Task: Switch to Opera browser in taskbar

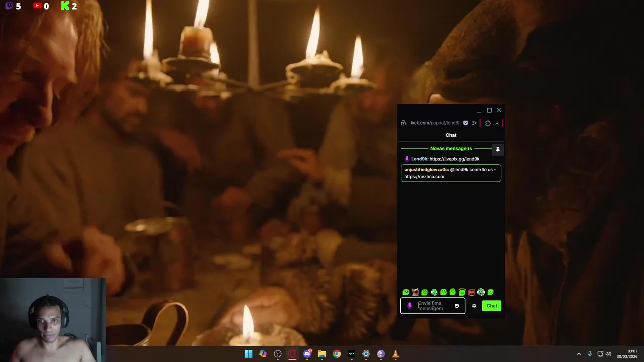Action: click(x=292, y=354)
